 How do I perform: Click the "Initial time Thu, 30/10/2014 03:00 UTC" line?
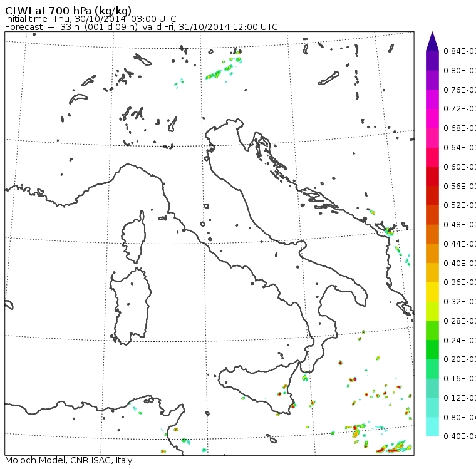pyautogui.click(x=90, y=19)
